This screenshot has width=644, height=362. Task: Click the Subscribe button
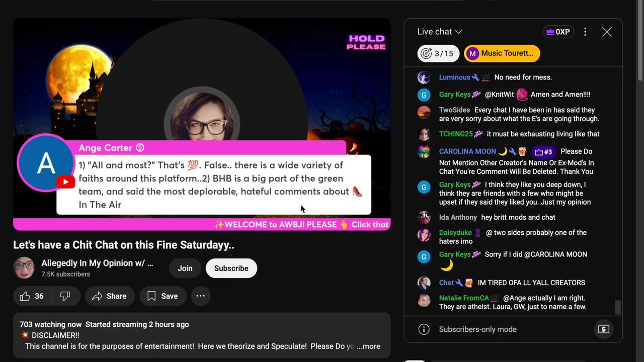(231, 268)
